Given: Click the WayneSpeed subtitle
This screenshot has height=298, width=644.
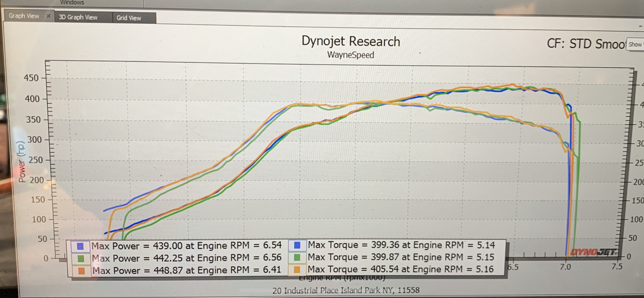Looking at the screenshot, I should [x=351, y=55].
